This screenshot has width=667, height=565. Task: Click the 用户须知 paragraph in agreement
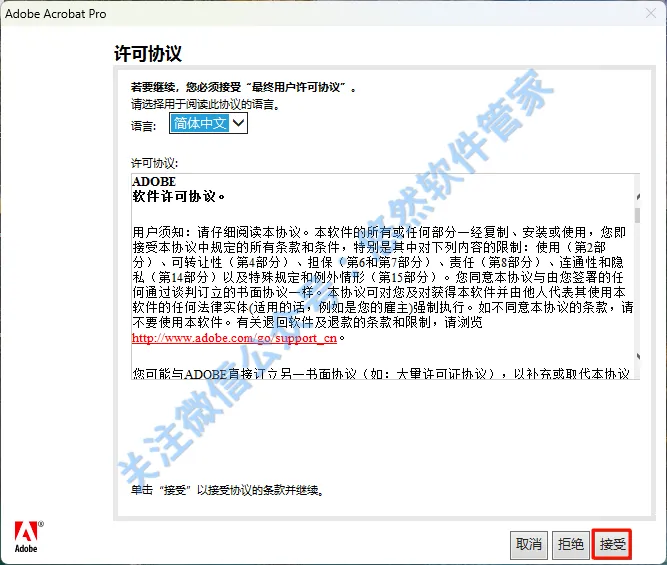point(382,285)
